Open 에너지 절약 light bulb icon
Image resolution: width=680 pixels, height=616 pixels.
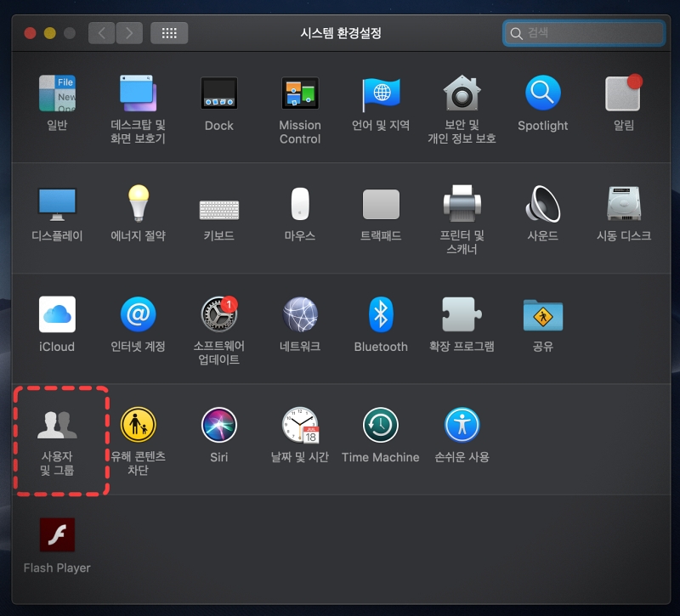138,203
